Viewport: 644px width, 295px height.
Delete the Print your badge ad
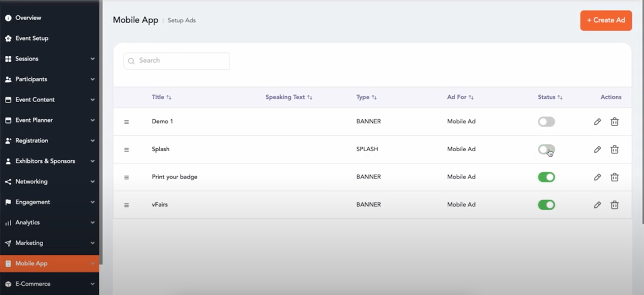point(615,177)
